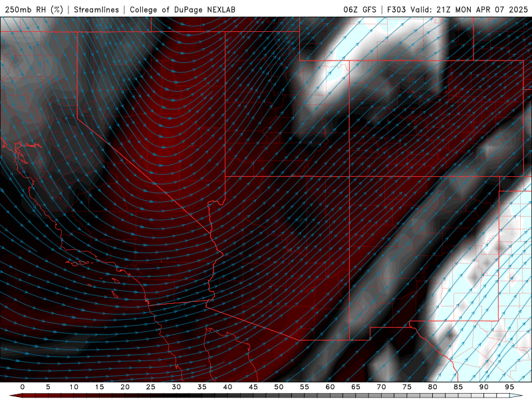Click the "250mb RH (%)" title text

(34, 9)
